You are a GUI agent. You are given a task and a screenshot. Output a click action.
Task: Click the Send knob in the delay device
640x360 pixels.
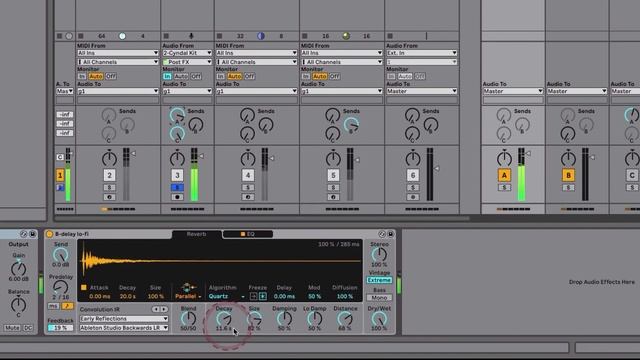[60, 255]
